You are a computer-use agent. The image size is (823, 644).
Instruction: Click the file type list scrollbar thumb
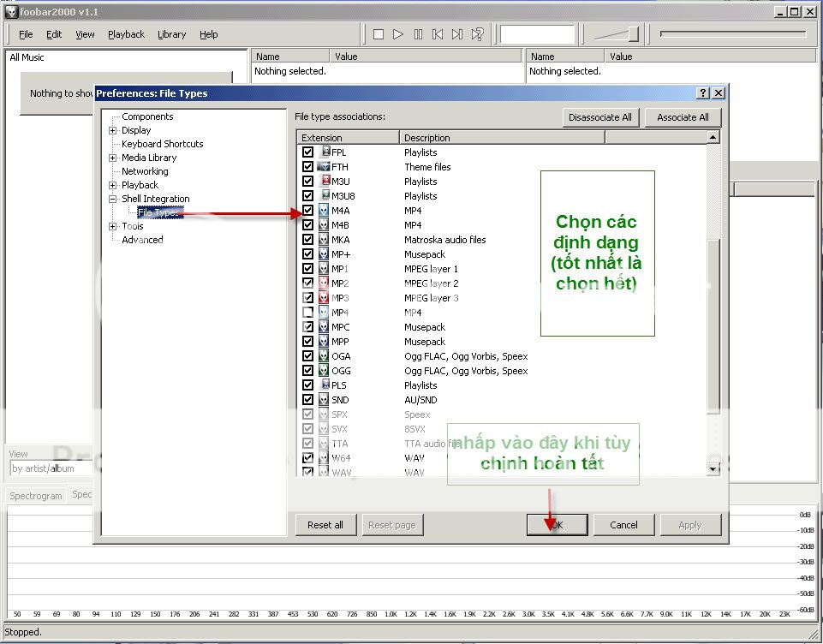coord(713,327)
